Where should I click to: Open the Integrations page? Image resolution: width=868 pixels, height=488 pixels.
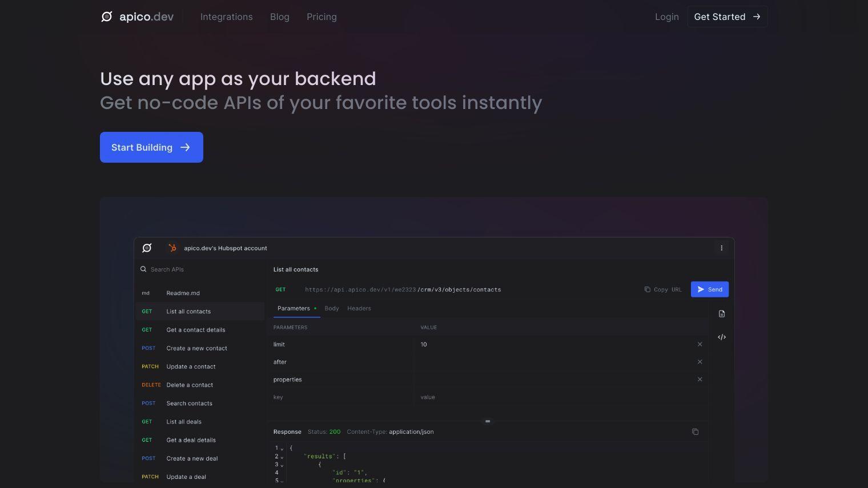[226, 17]
